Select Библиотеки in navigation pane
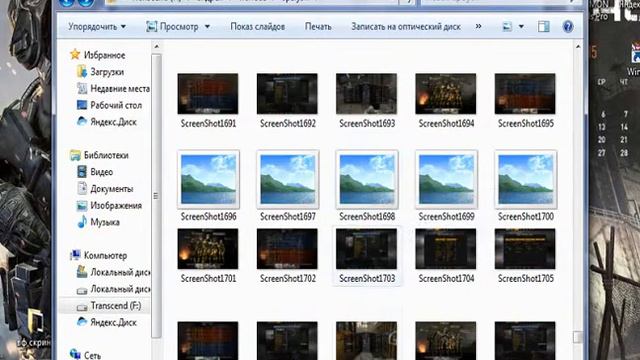Screen dimensions: 640x360 click(x=99, y=155)
